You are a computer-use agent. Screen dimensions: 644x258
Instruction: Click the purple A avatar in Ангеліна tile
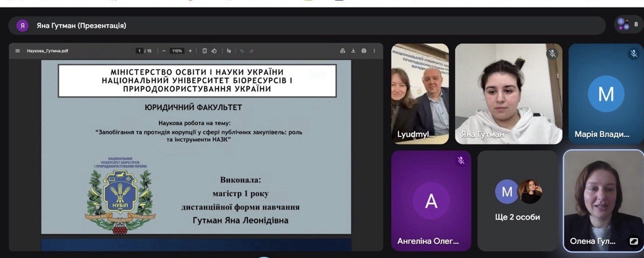pyautogui.click(x=431, y=201)
